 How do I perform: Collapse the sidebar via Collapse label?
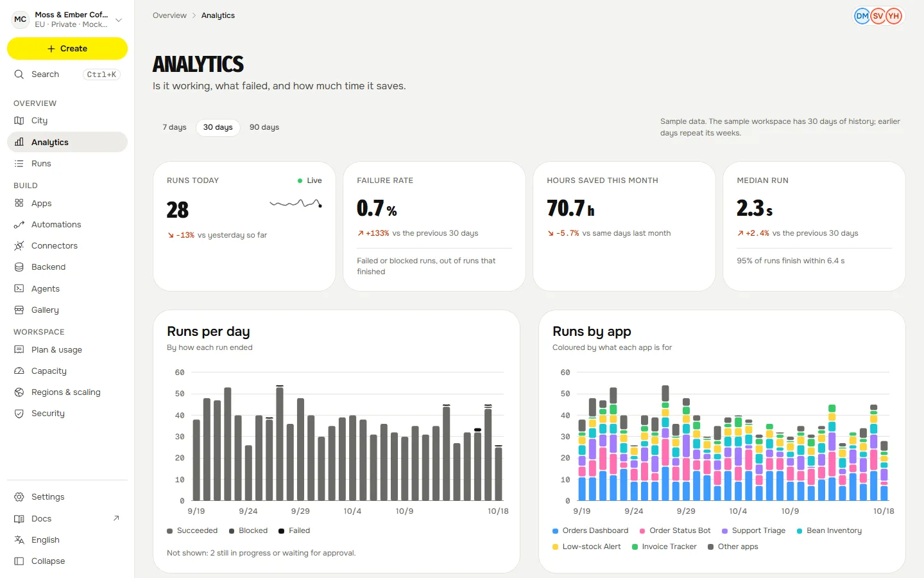(x=48, y=561)
